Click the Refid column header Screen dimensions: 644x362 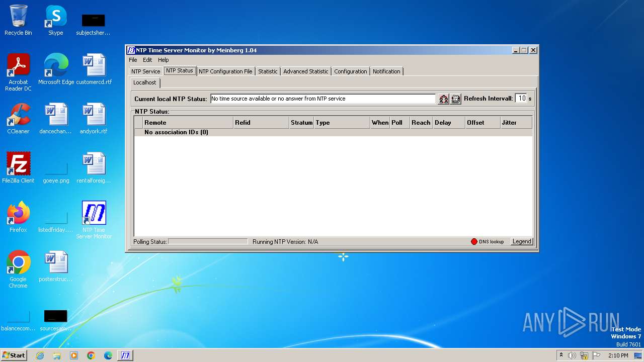coord(262,123)
